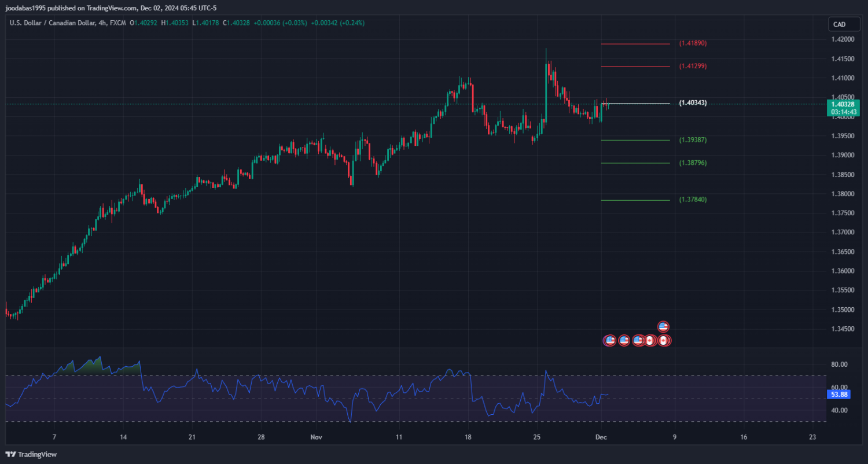Select the green 1.38796 support level label
Viewport: 868px width, 464px height.
(693, 163)
